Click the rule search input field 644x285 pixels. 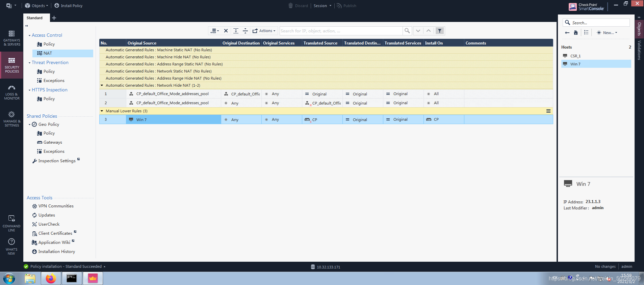pyautogui.click(x=341, y=31)
